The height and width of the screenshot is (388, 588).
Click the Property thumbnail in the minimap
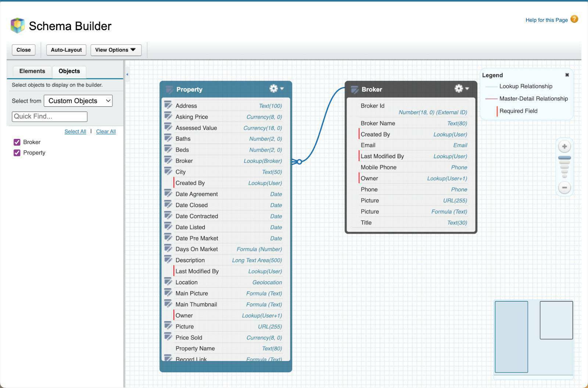pos(511,337)
